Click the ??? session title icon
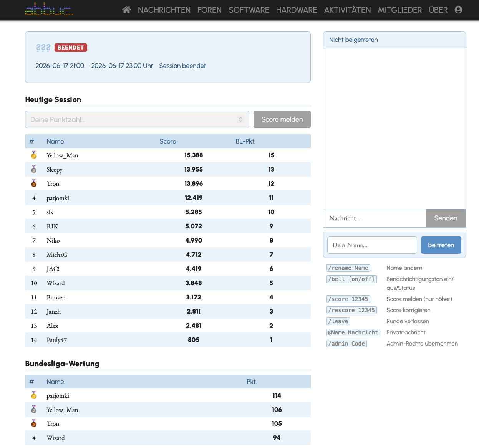The height and width of the screenshot is (448, 479). [x=43, y=48]
